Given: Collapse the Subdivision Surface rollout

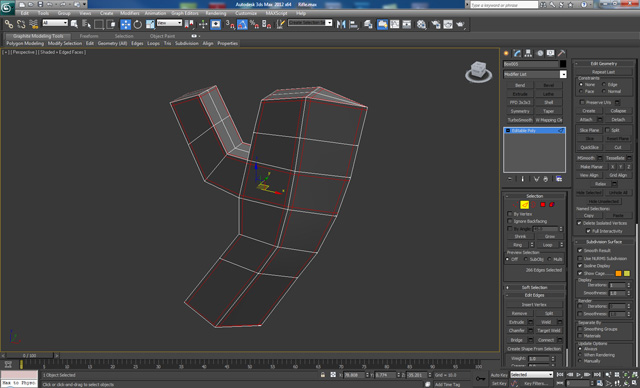Looking at the screenshot, I should (x=604, y=242).
